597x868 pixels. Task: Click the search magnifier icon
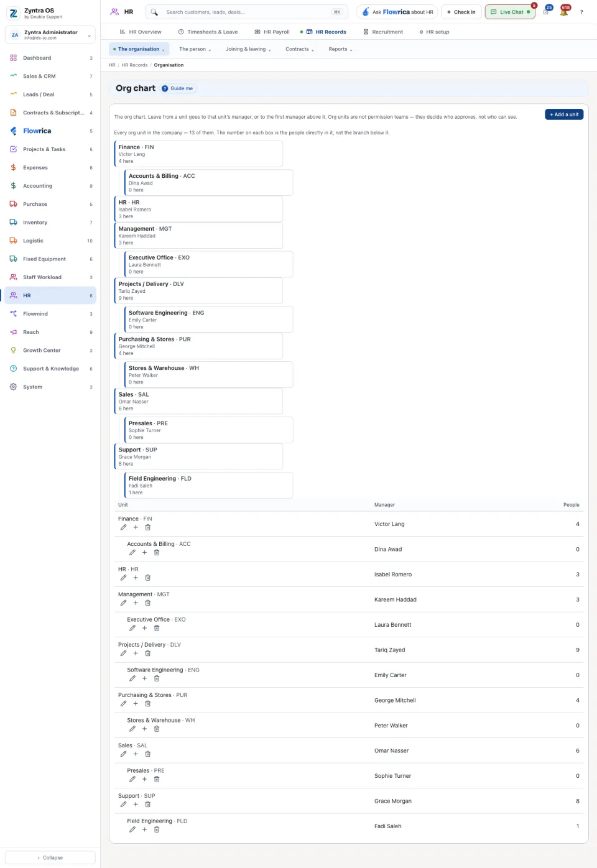click(154, 12)
